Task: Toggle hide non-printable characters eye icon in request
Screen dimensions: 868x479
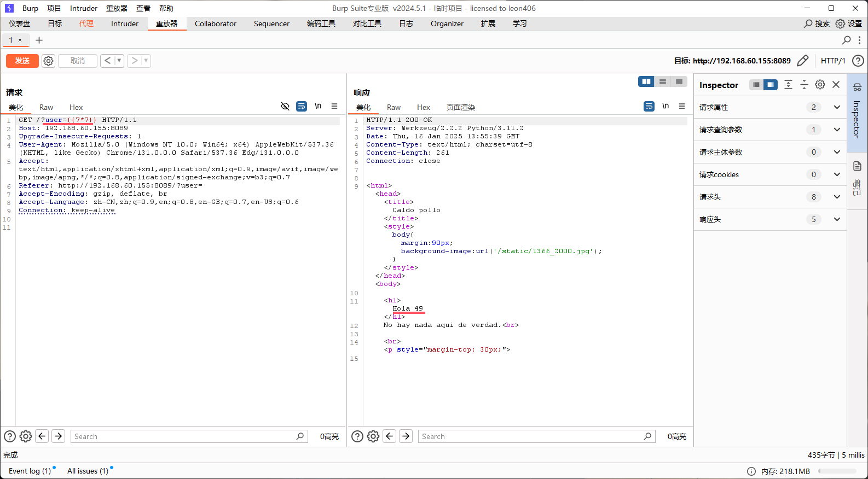Action: tap(285, 106)
